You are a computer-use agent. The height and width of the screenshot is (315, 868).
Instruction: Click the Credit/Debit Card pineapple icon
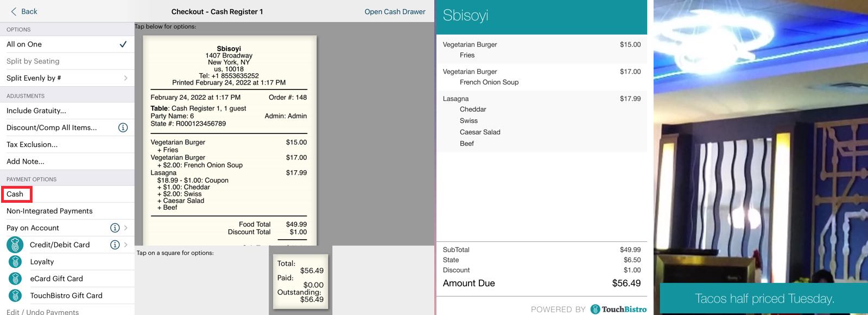[15, 245]
